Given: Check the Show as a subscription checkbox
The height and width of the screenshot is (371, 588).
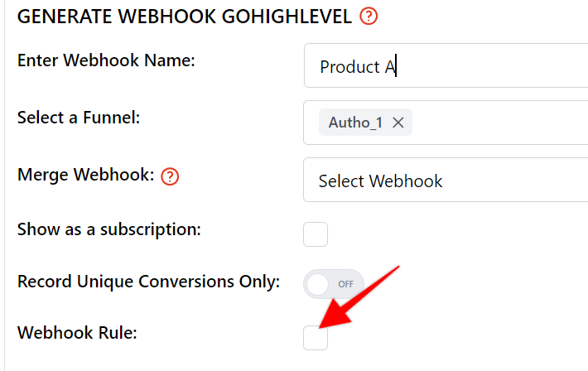Looking at the screenshot, I should pyautogui.click(x=316, y=234).
